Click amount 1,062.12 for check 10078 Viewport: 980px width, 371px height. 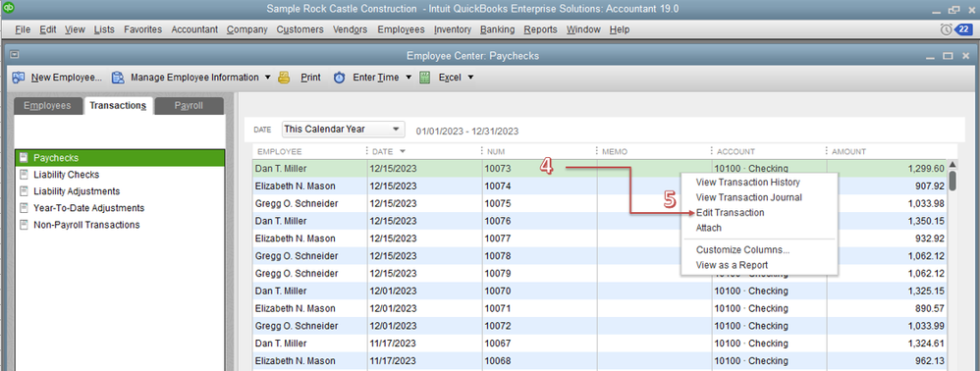(925, 255)
